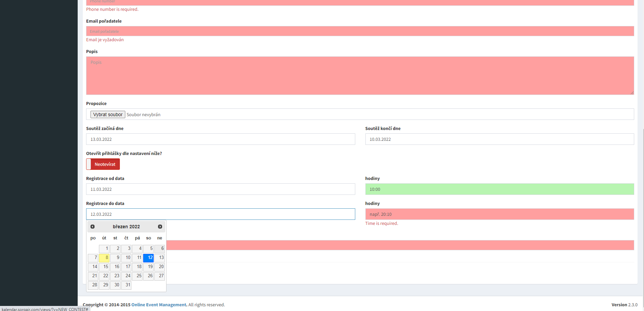Go to previous month in datepicker
This screenshot has width=644, height=311.
click(93, 227)
